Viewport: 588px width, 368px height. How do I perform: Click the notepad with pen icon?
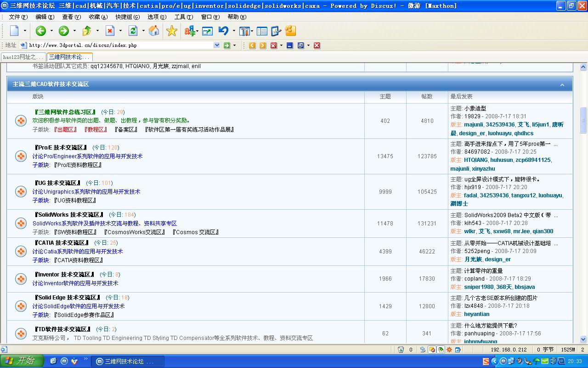point(276,31)
